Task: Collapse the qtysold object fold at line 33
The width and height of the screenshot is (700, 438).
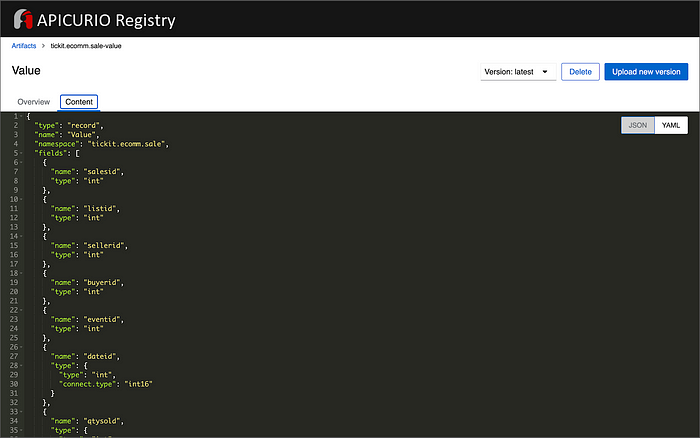Action: point(21,412)
